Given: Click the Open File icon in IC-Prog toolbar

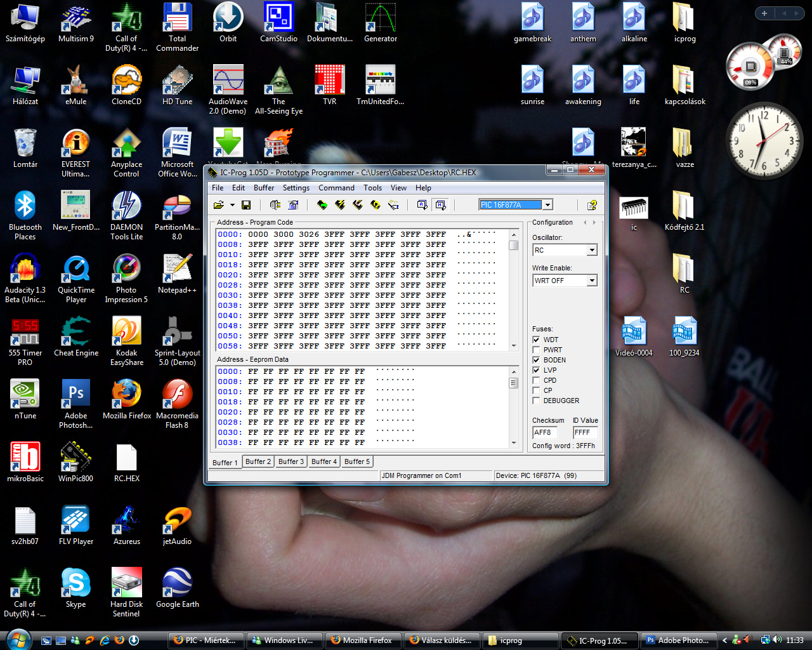Looking at the screenshot, I should [x=219, y=205].
